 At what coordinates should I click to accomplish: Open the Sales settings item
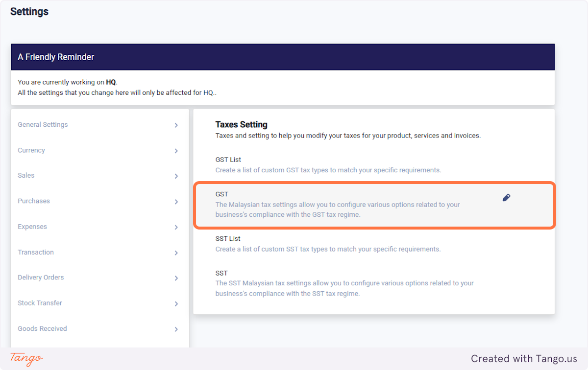click(x=100, y=176)
